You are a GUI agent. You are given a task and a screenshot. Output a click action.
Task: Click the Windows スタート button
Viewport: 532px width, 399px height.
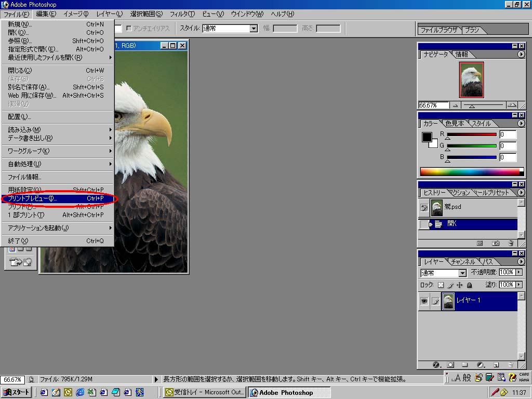16,392
